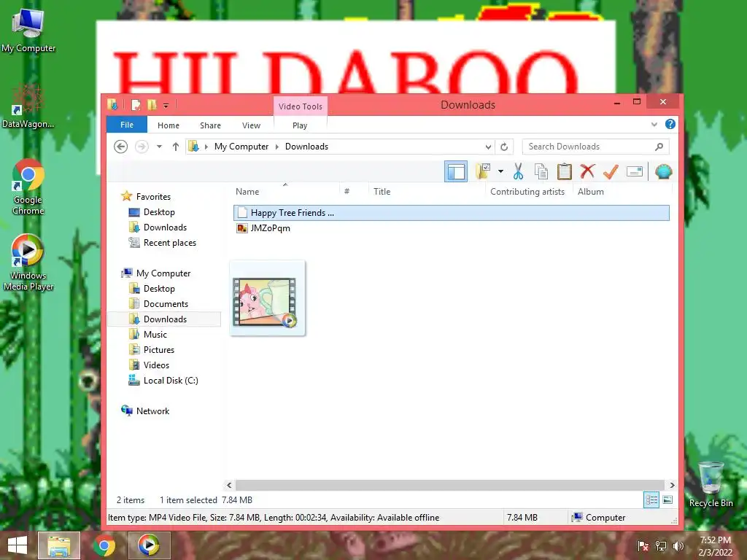Open Videos folder in navigation pane
This screenshot has width=747, height=560.
click(156, 365)
